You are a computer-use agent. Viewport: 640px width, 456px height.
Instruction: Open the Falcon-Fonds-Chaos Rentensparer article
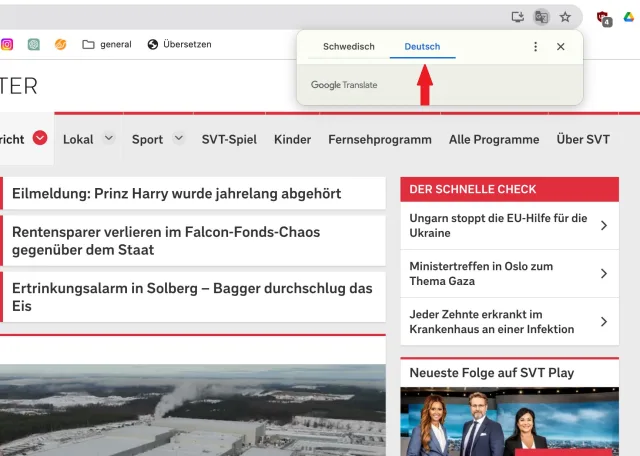point(193,241)
